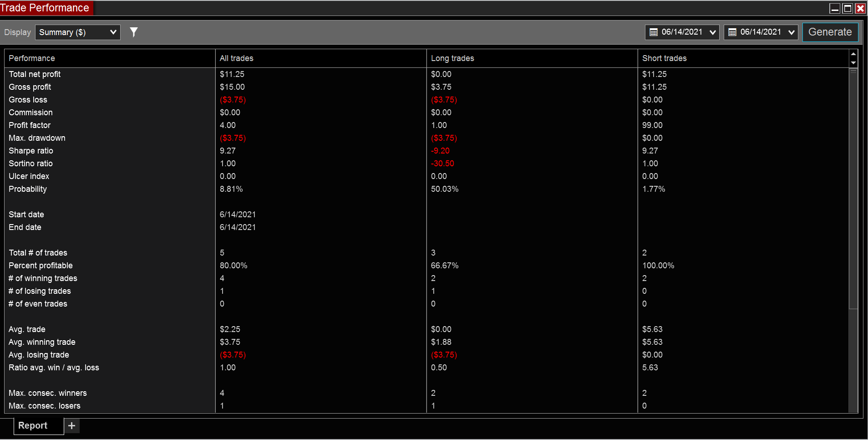The image size is (868, 440).
Task: Open the trade filter funnel icon
Action: pyautogui.click(x=133, y=32)
